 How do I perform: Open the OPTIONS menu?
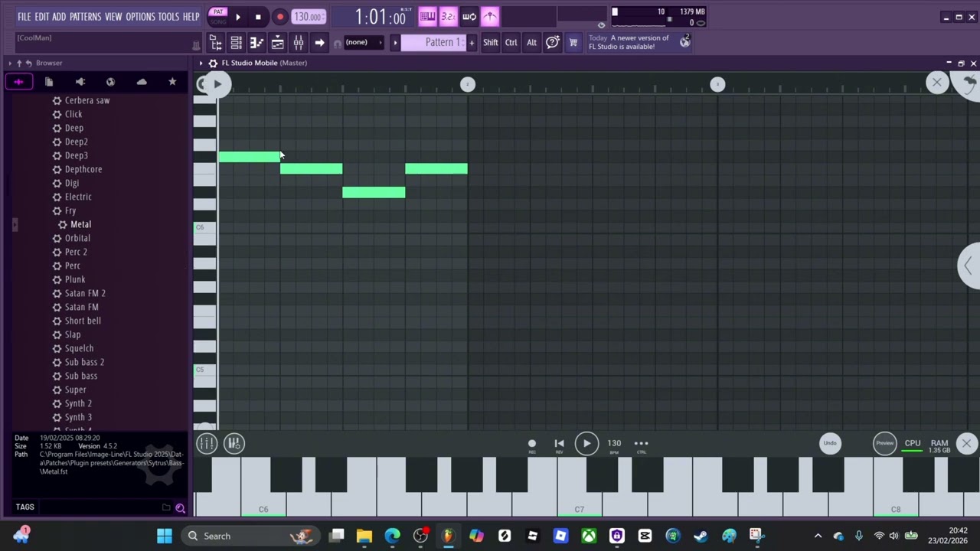click(x=140, y=17)
